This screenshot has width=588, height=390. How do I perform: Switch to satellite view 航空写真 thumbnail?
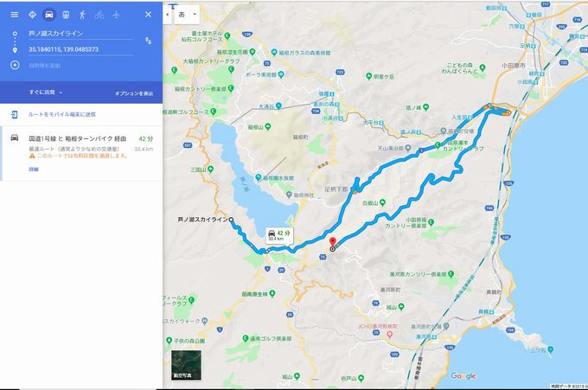click(187, 365)
